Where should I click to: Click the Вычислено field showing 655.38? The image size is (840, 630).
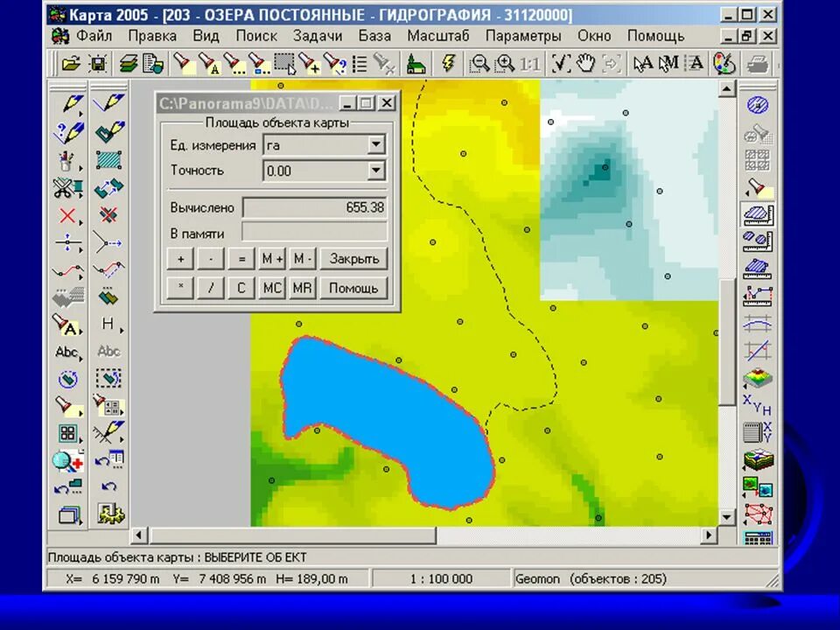click(x=314, y=207)
